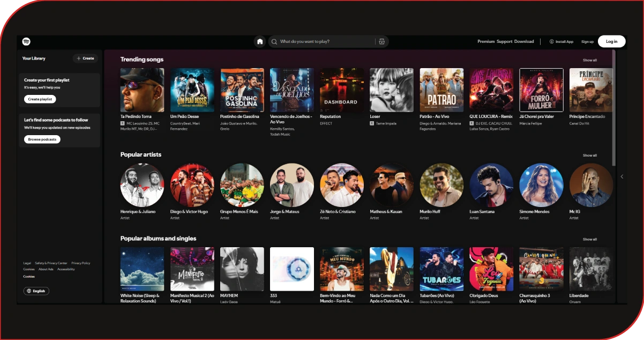Open the Obrigado Deus album cover
This screenshot has width=644, height=340.
[x=491, y=269]
